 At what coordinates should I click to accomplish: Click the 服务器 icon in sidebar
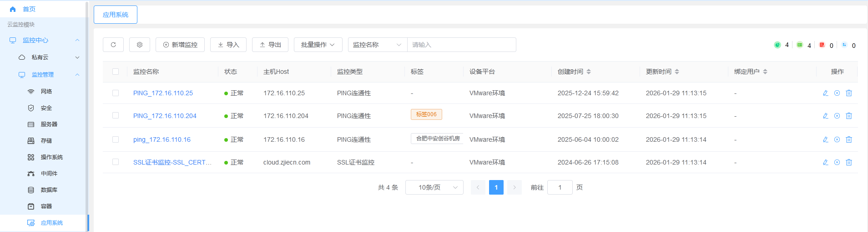click(x=31, y=124)
